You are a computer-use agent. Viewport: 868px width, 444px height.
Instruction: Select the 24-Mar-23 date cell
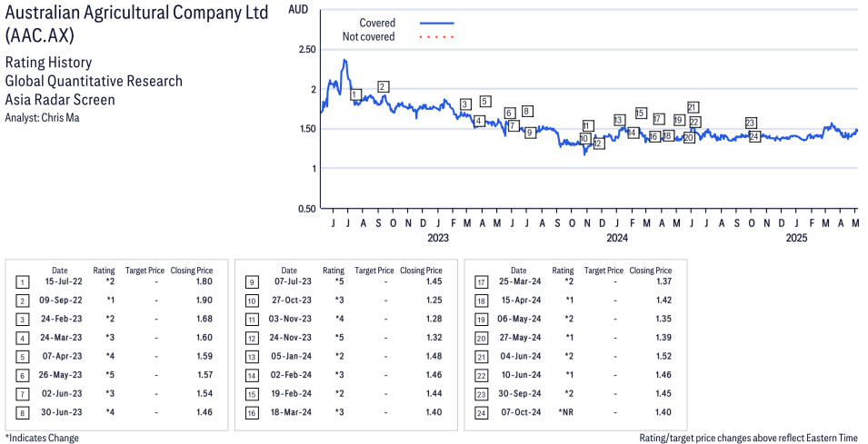(62, 337)
